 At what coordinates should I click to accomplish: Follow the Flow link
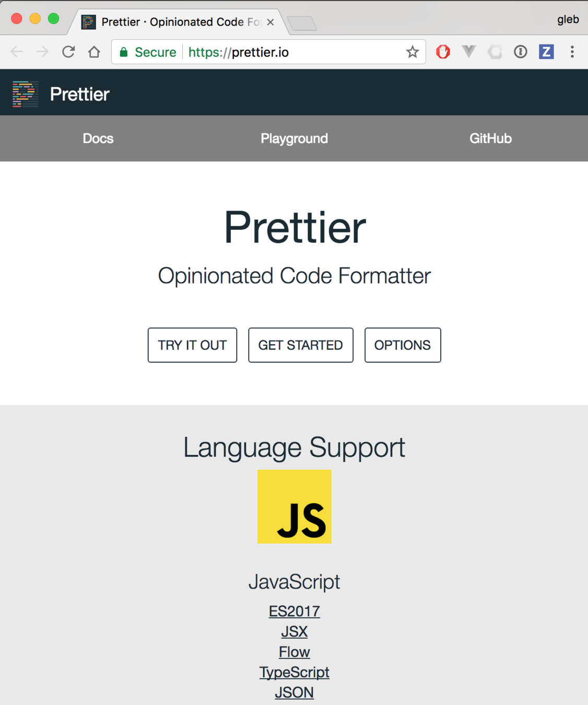click(295, 652)
